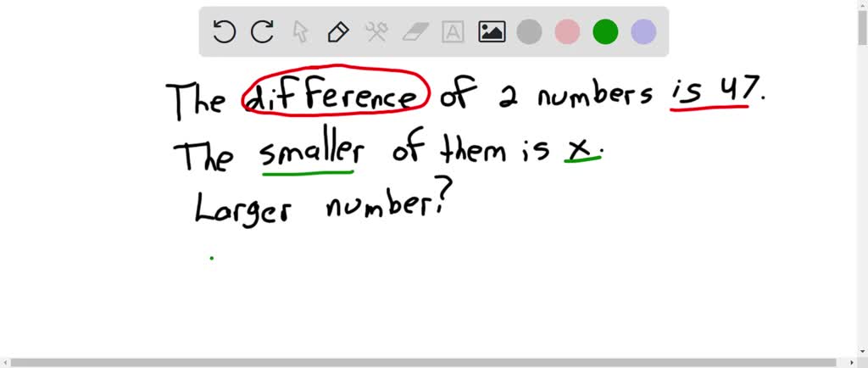Pick the pink pen color

click(567, 32)
